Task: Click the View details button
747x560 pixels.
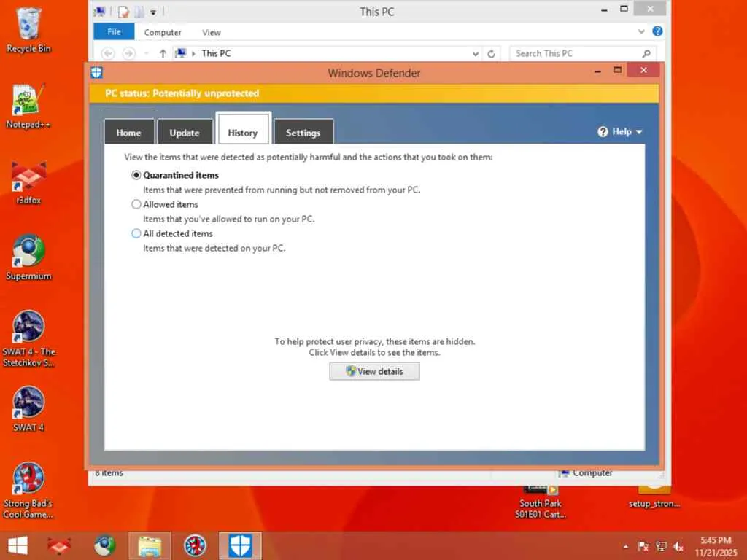Action: [x=374, y=371]
